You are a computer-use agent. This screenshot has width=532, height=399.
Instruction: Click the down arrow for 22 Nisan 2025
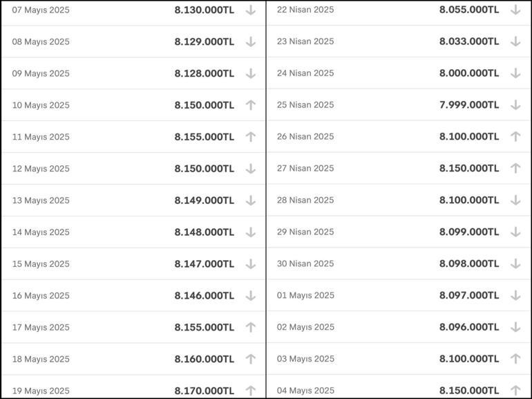[515, 10]
